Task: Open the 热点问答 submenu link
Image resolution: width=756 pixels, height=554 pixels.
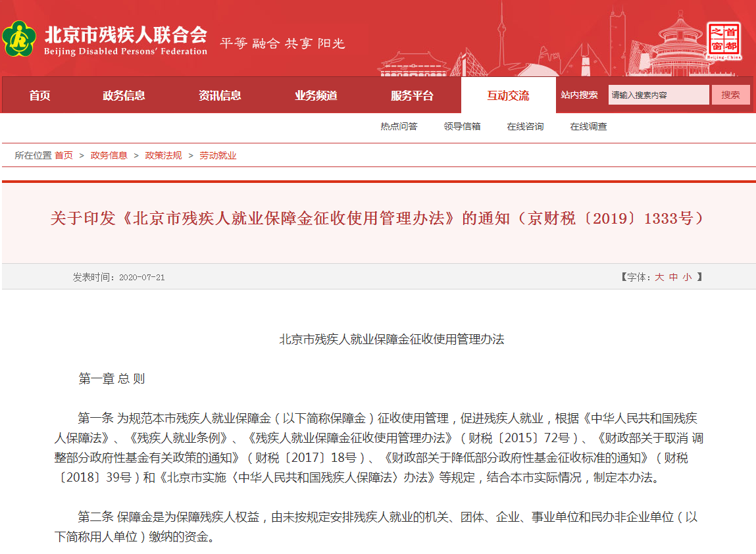Action: tap(399, 126)
